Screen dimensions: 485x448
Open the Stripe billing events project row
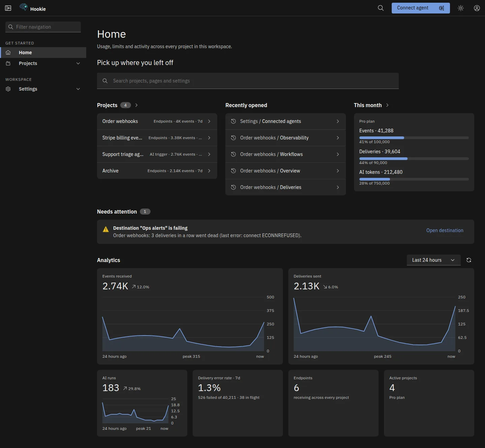(157, 138)
